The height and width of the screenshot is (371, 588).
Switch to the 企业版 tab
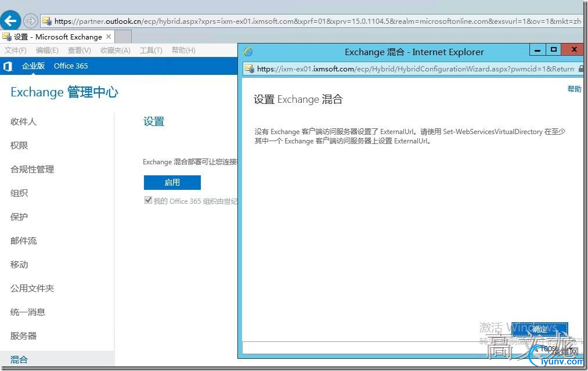coord(33,66)
